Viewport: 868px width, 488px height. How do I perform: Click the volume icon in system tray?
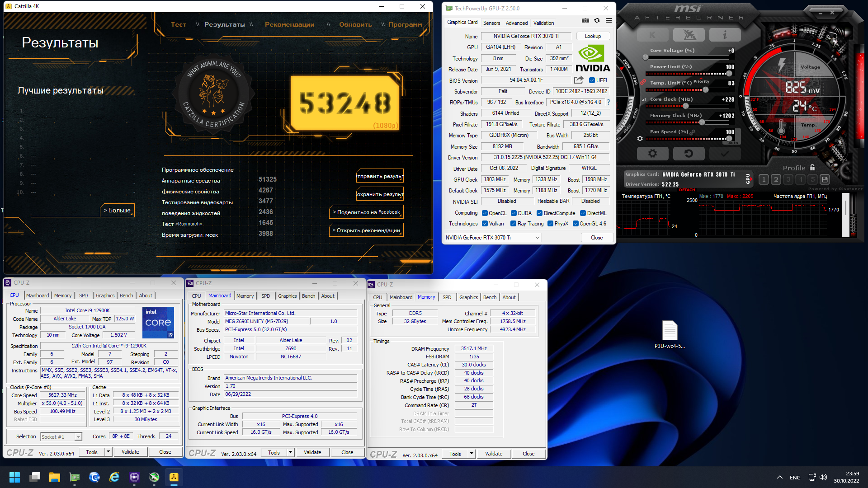click(823, 477)
